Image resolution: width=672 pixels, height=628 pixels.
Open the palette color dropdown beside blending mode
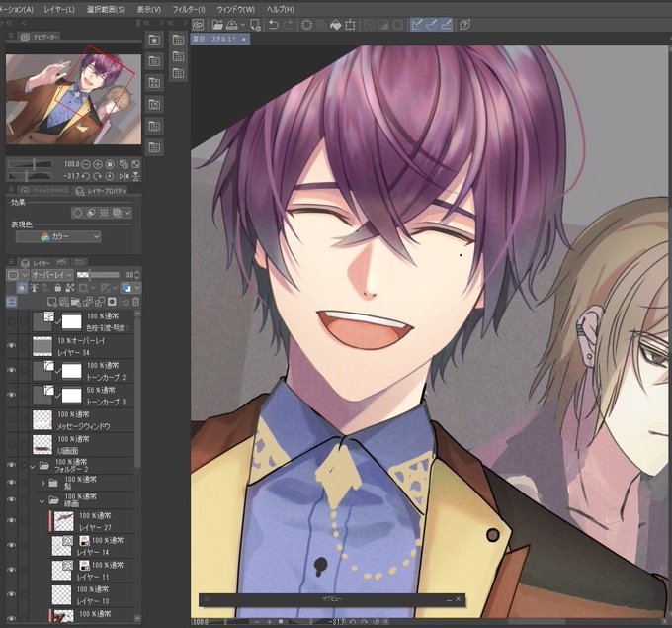click(x=16, y=275)
